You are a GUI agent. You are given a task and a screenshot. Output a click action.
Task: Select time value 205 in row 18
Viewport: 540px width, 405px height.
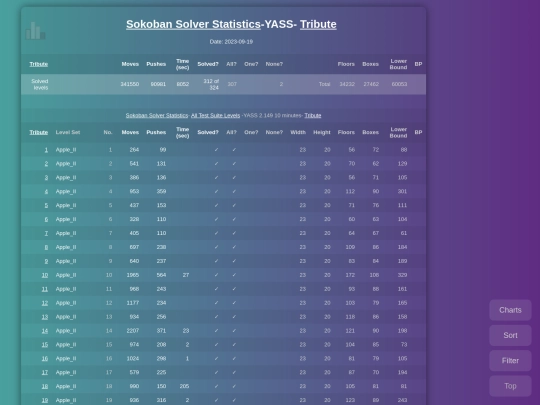click(x=184, y=386)
